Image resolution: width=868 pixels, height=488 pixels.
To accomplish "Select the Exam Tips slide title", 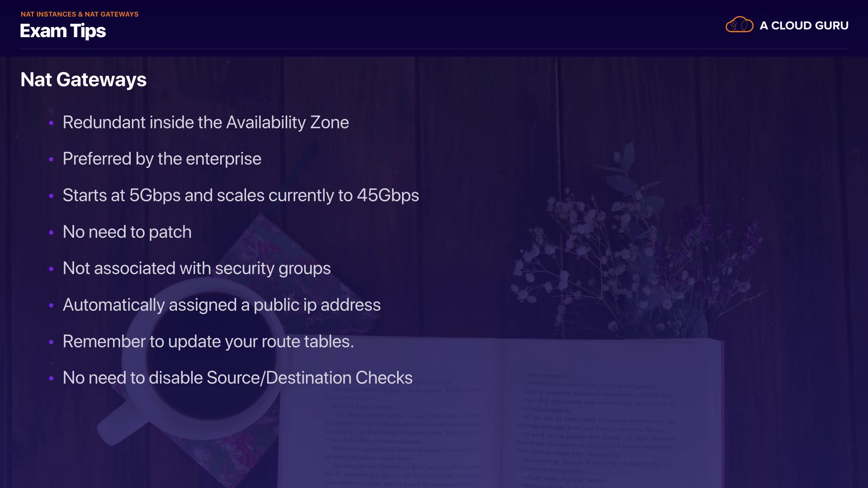I will 63,31.
